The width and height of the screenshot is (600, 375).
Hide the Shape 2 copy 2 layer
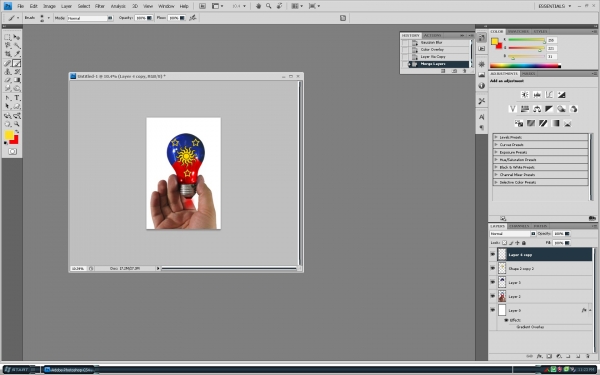(492, 268)
